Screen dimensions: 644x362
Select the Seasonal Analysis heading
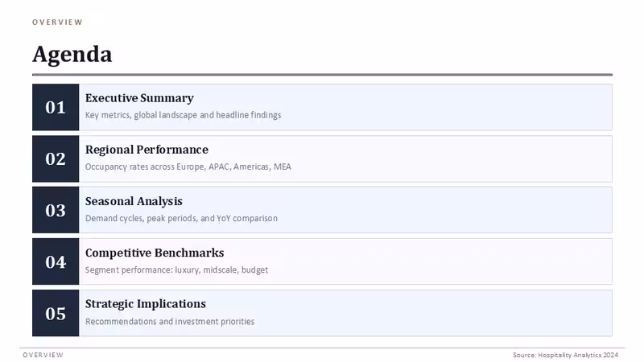(x=134, y=201)
